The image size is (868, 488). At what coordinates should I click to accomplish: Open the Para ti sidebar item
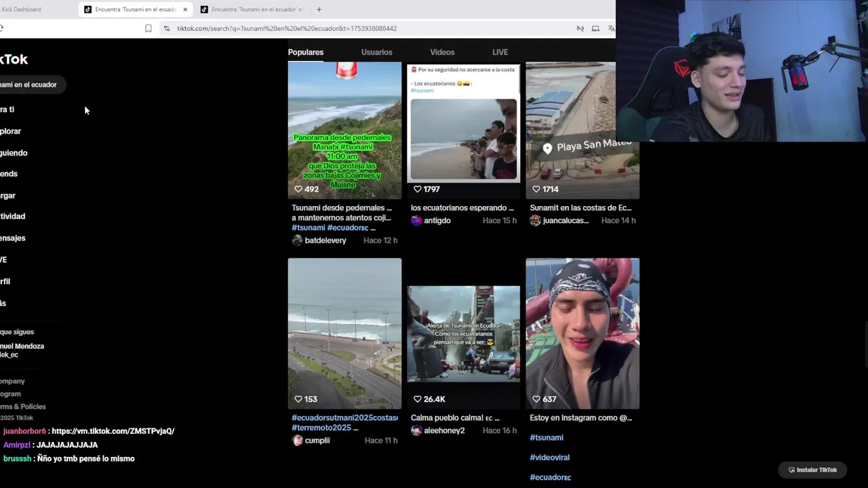click(x=7, y=109)
